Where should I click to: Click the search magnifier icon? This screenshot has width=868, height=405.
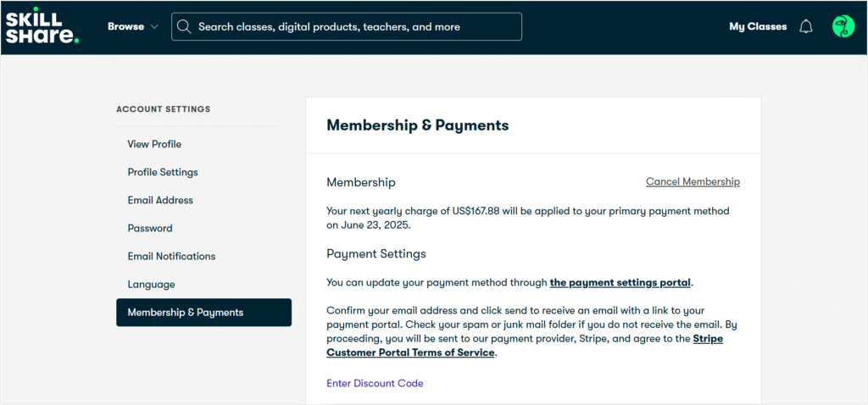click(x=184, y=27)
